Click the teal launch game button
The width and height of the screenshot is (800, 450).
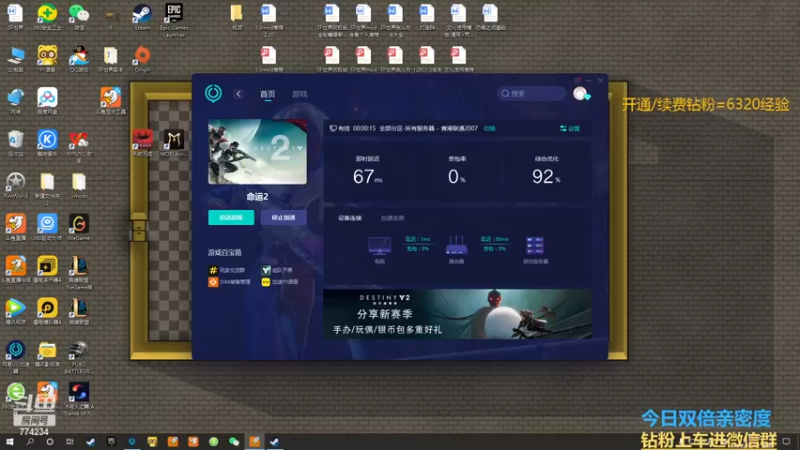tap(231, 217)
